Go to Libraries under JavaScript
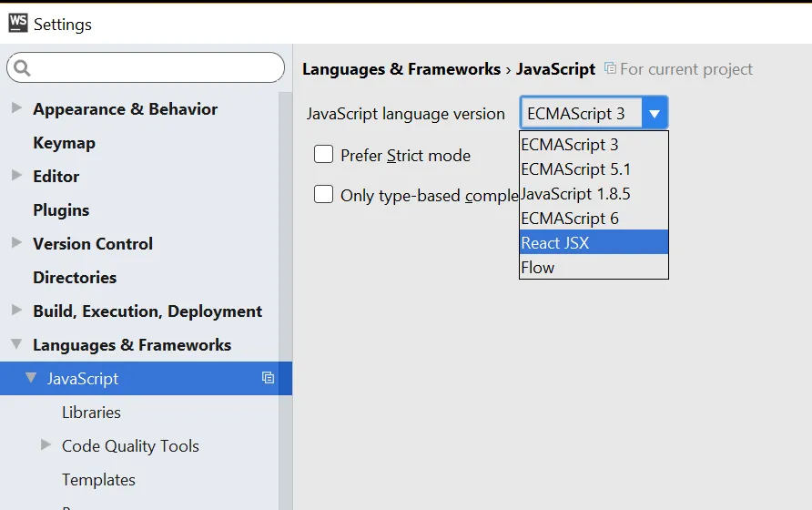The image size is (812, 510). pyautogui.click(x=91, y=413)
